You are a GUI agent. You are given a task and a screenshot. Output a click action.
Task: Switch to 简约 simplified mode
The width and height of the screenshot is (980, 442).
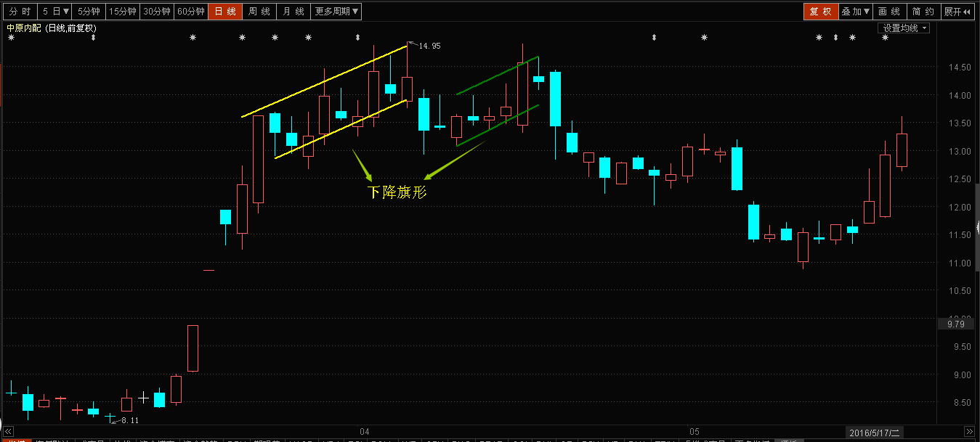[x=923, y=12]
